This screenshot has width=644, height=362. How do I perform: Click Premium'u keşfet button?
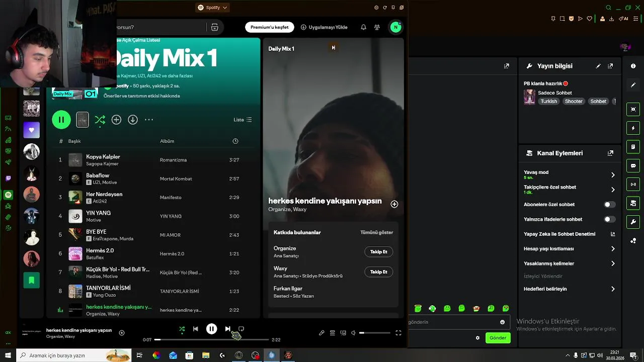click(270, 27)
